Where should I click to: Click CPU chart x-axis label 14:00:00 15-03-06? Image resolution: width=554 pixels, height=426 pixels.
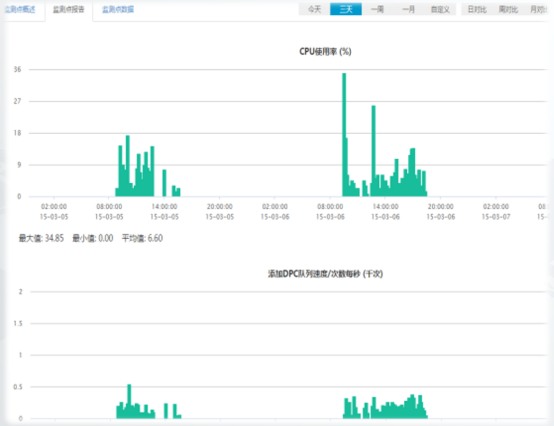(385, 212)
